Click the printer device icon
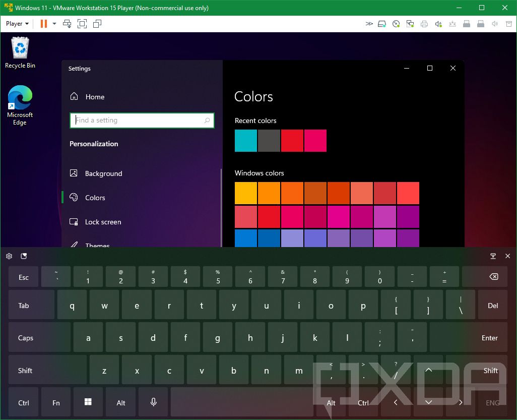The image size is (517, 420). point(424,24)
